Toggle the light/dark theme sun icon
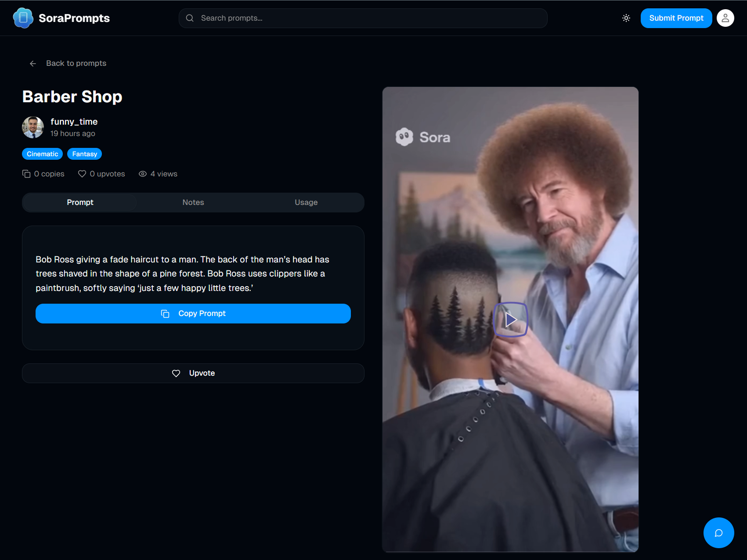The width and height of the screenshot is (747, 560). [626, 18]
